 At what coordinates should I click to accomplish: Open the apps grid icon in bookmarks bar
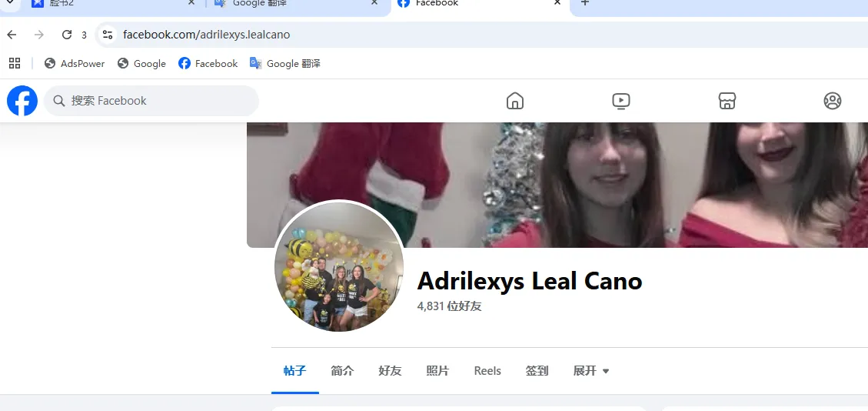click(x=15, y=63)
